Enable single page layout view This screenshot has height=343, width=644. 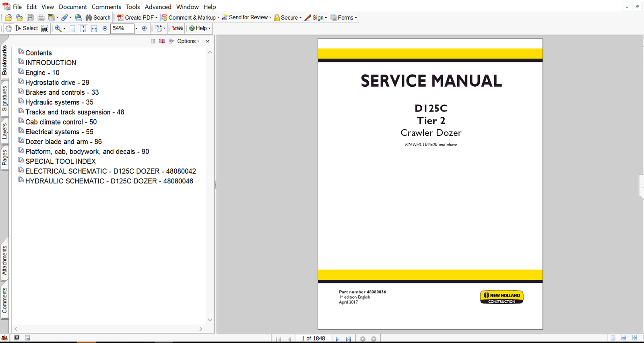pos(613,338)
